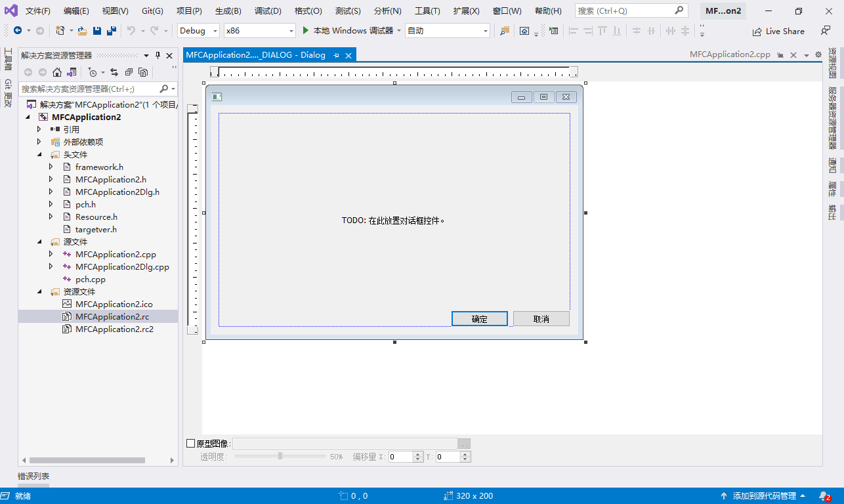The width and height of the screenshot is (844, 504).
Task: Open the 工具箱 side tab
Action: 8,60
